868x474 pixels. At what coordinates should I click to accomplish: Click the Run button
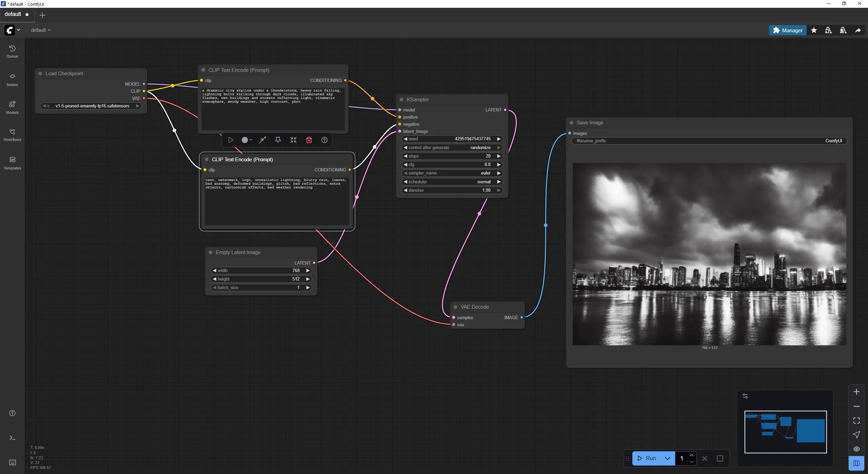point(647,458)
